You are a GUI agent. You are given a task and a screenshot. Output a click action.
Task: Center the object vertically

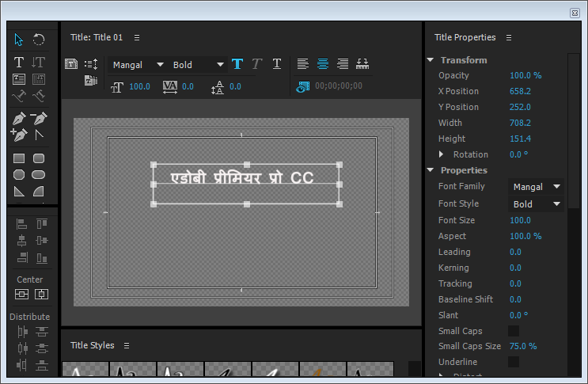21,295
